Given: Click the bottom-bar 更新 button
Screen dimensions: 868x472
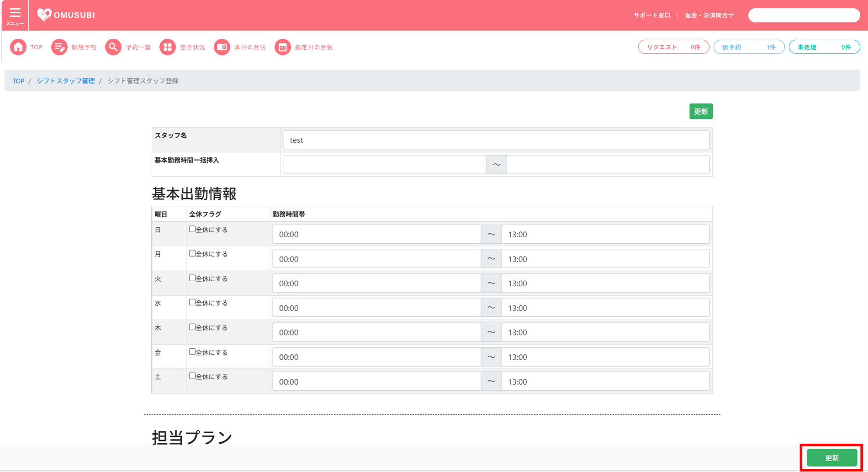Looking at the screenshot, I should 832,457.
